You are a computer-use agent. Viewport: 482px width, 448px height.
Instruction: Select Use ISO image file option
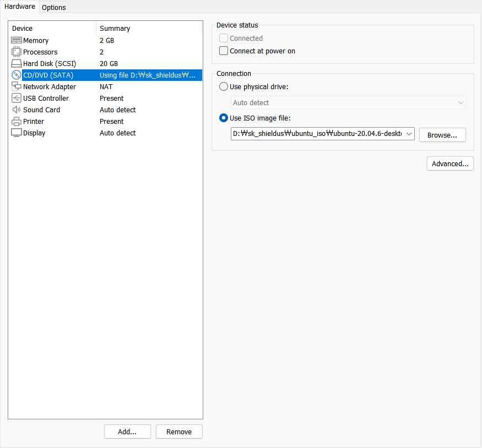click(224, 118)
